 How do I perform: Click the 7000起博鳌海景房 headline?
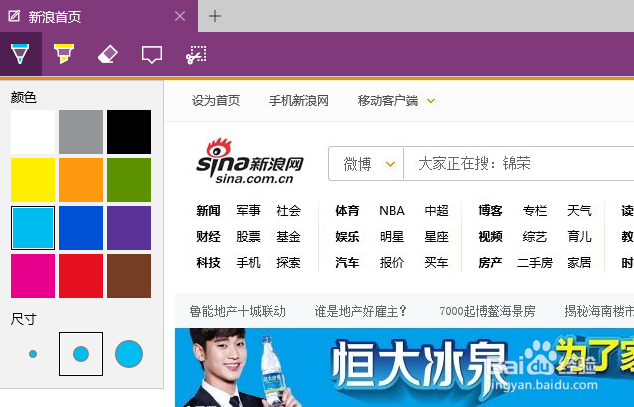[488, 311]
